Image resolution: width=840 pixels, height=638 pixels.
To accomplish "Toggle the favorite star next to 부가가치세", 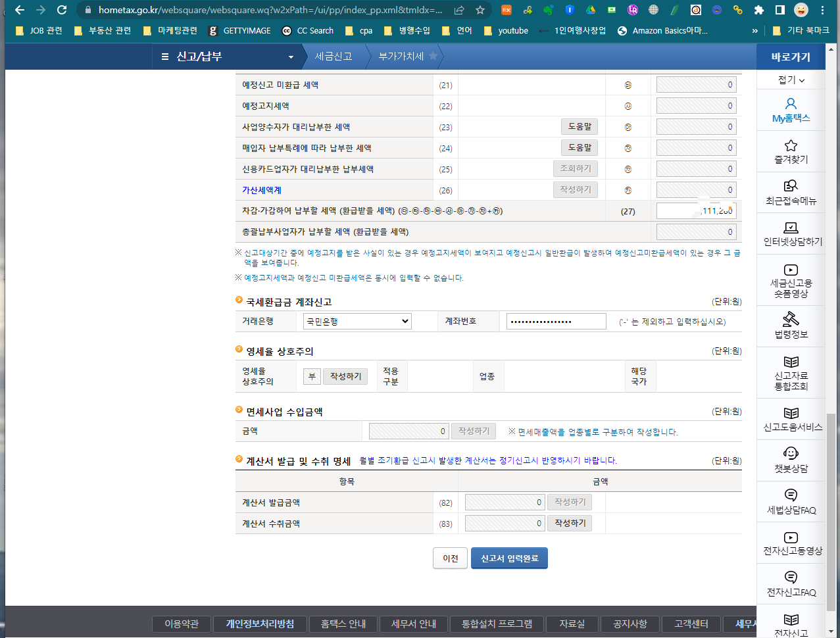I will click(433, 57).
